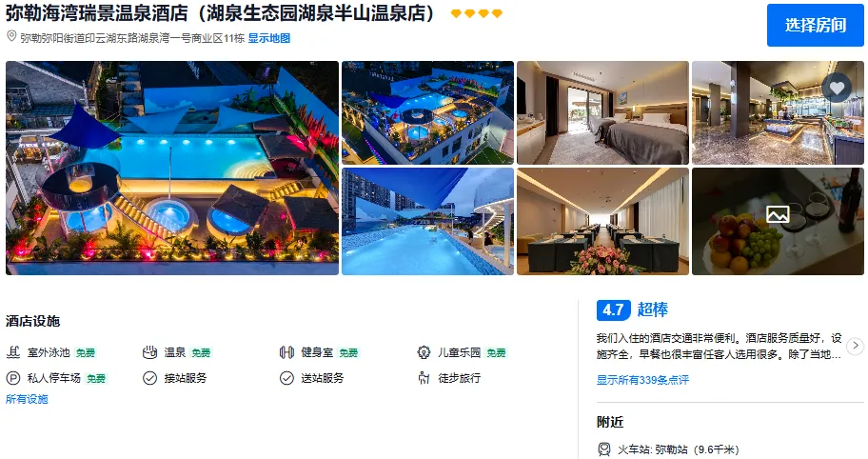Click the 4.7 rating score badge
This screenshot has height=459, width=868.
[x=613, y=309]
